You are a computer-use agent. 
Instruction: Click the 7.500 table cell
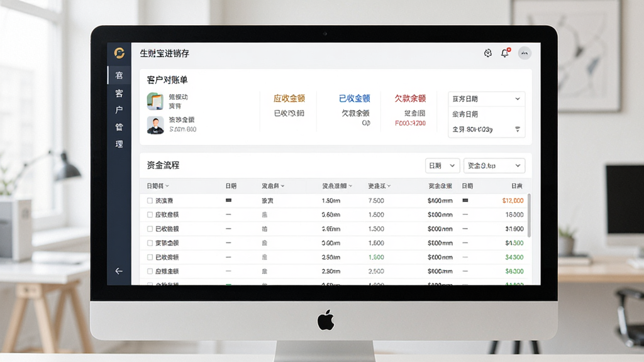[x=376, y=200]
